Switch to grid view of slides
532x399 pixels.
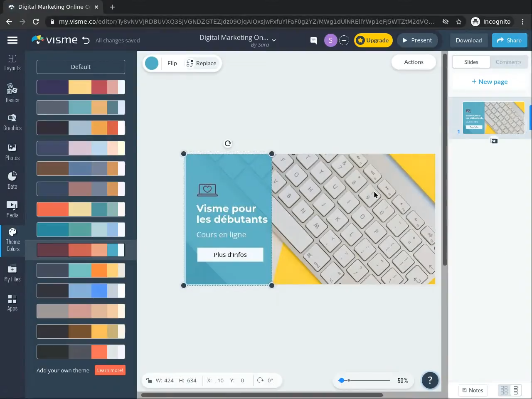point(504,390)
